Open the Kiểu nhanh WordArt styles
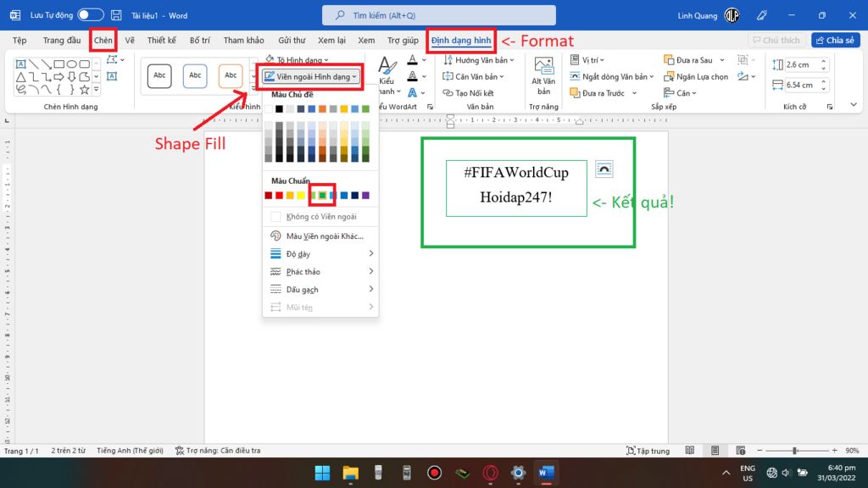868x488 pixels. tap(387, 76)
